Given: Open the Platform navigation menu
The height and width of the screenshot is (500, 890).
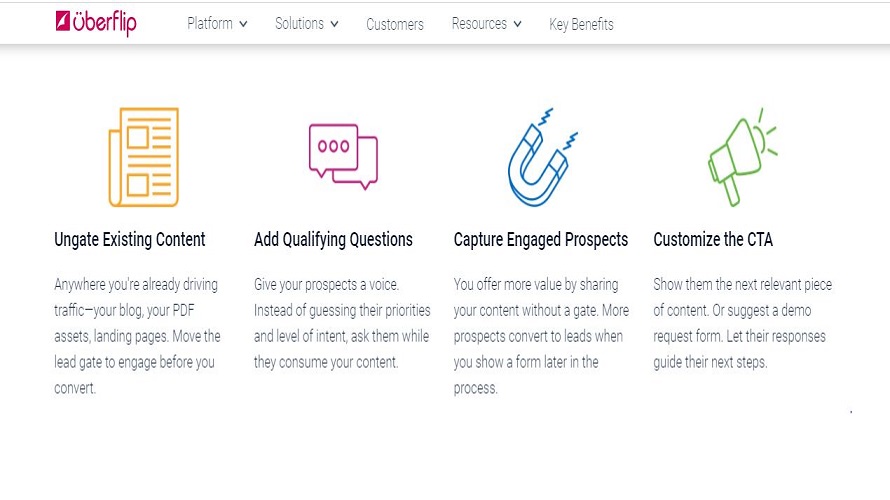Looking at the screenshot, I should [209, 23].
